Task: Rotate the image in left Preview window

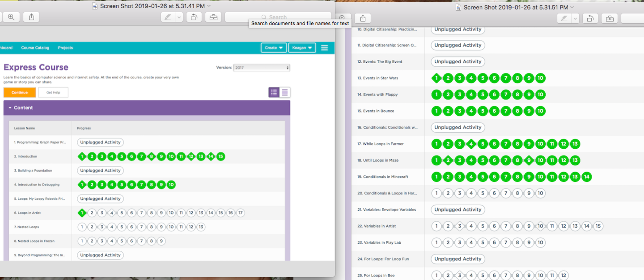Action: click(x=194, y=17)
